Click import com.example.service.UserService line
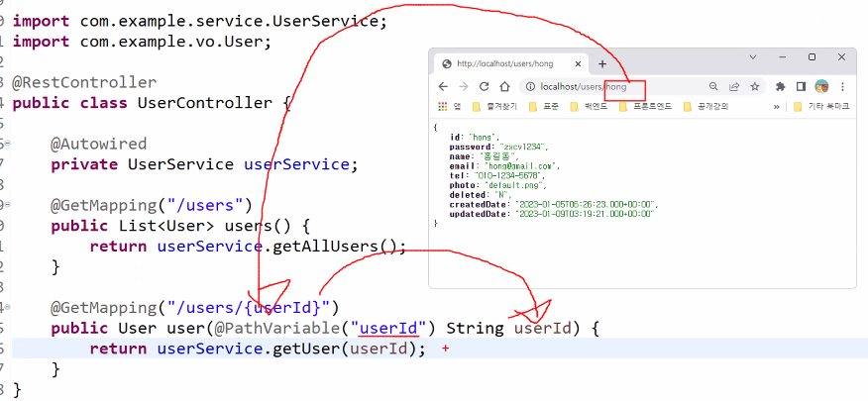Screen dimensions: 868x401 [x=199, y=21]
